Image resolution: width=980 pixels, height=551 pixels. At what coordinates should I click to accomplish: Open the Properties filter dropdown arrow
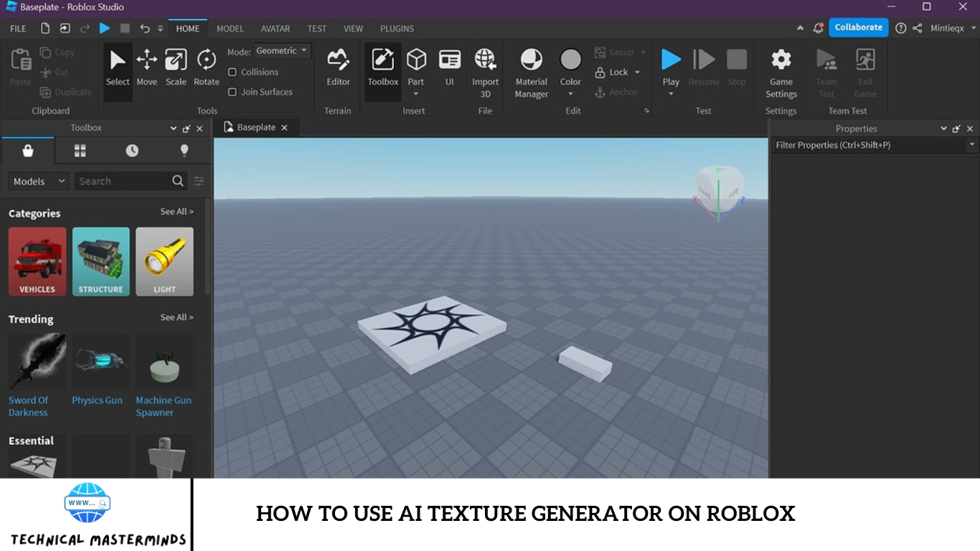[972, 145]
